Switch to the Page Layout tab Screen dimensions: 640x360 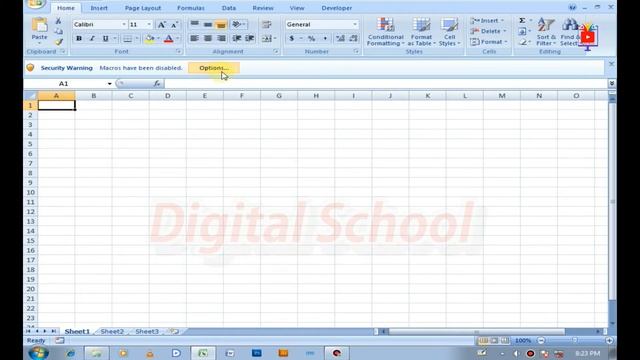coord(143,8)
